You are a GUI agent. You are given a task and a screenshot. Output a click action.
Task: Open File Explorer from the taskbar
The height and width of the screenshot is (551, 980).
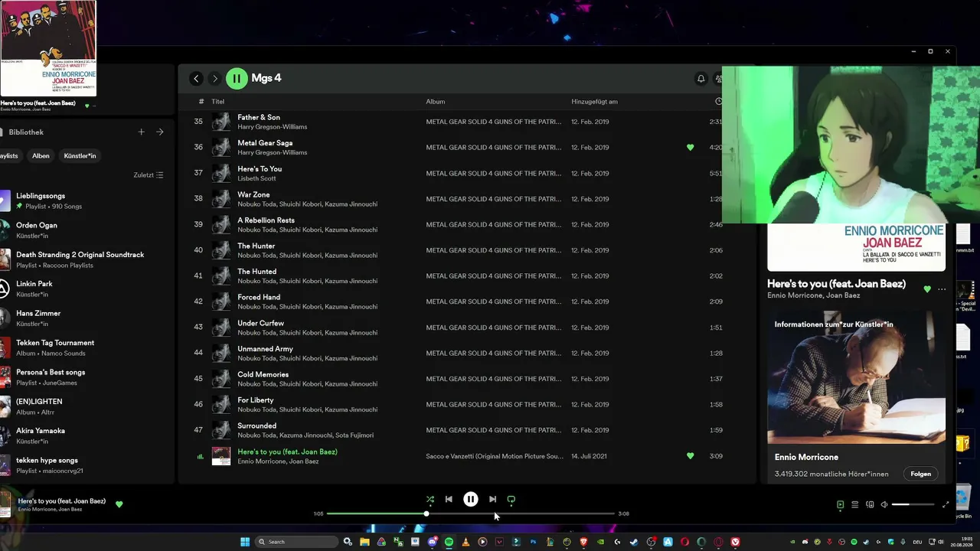[x=364, y=542]
